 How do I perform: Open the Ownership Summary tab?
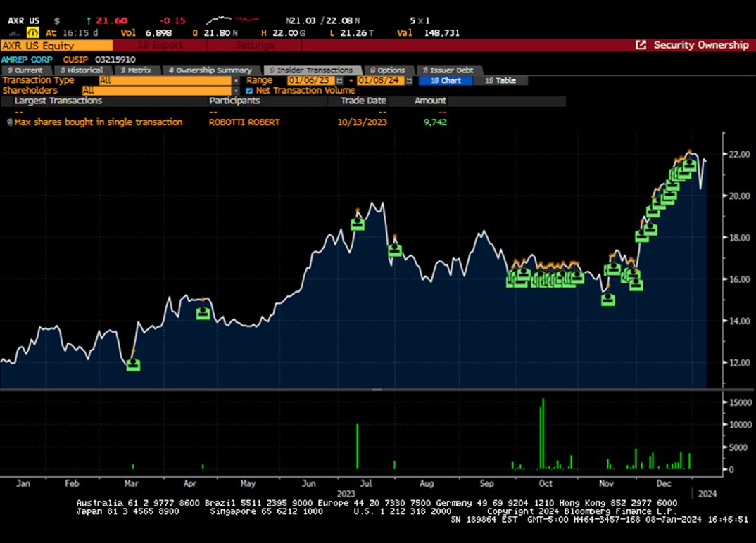(210, 70)
